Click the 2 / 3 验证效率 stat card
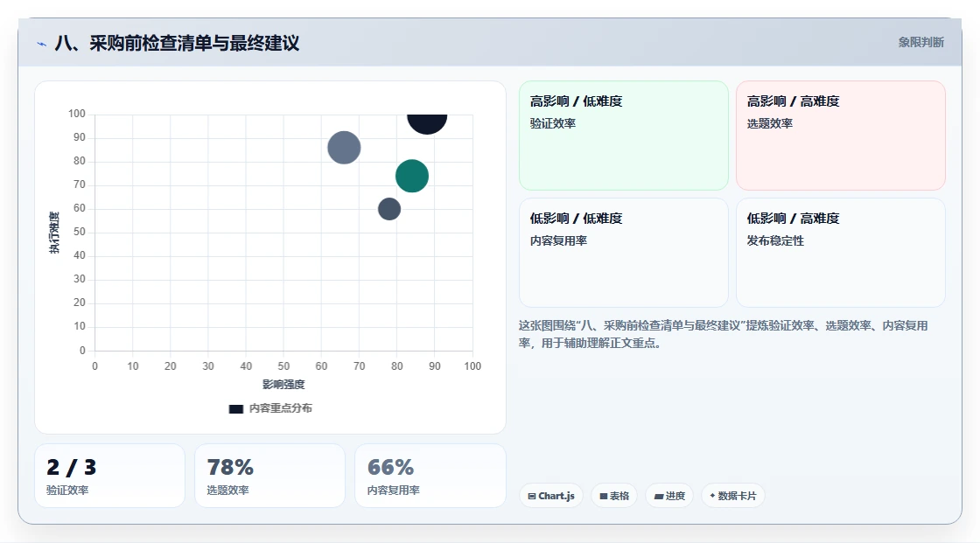 (110, 476)
